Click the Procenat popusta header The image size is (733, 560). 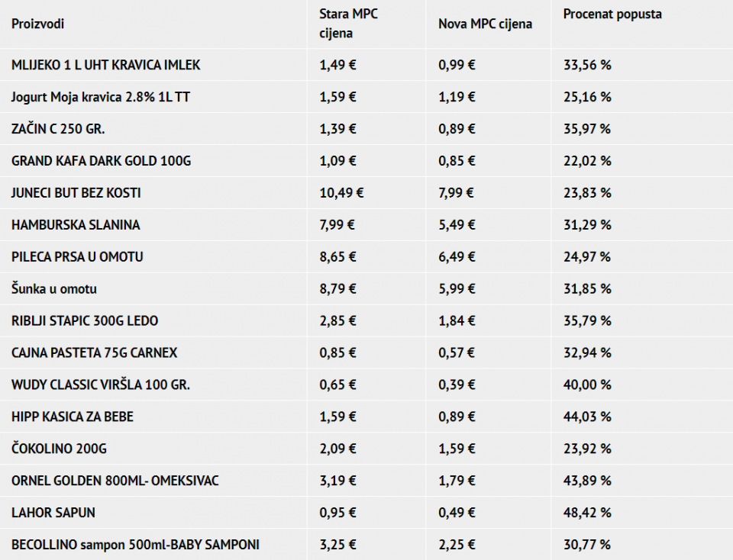[x=612, y=14]
